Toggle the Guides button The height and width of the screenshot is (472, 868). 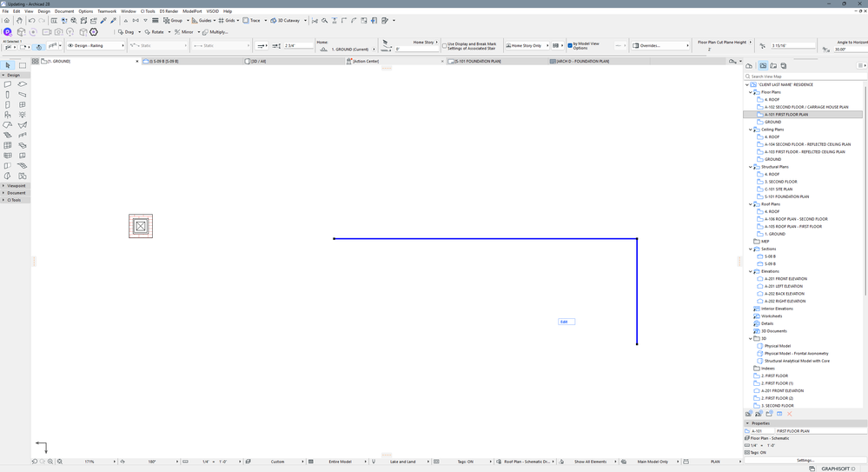[x=202, y=21]
